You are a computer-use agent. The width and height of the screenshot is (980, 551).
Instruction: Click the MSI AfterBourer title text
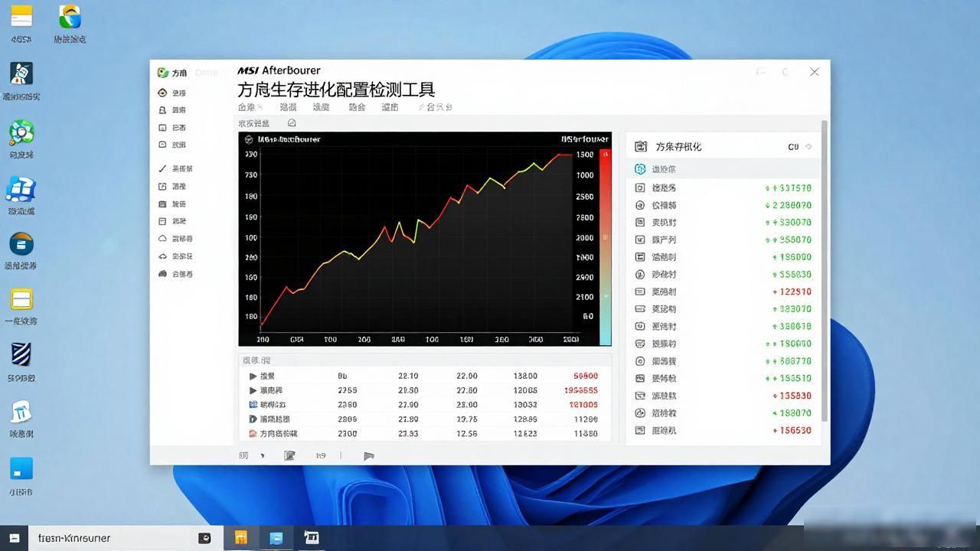pos(279,70)
